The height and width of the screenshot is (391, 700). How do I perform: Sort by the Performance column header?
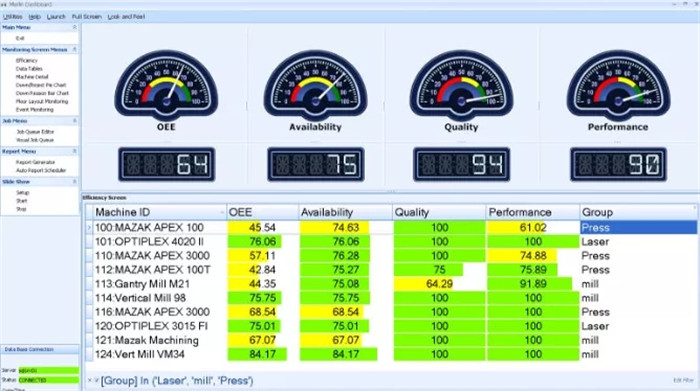(533, 212)
